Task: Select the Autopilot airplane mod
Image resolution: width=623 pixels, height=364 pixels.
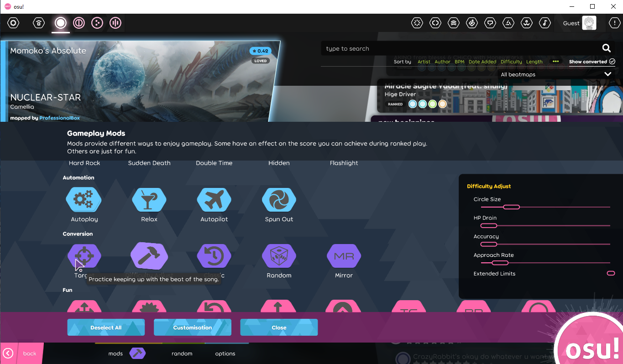Action: click(214, 199)
